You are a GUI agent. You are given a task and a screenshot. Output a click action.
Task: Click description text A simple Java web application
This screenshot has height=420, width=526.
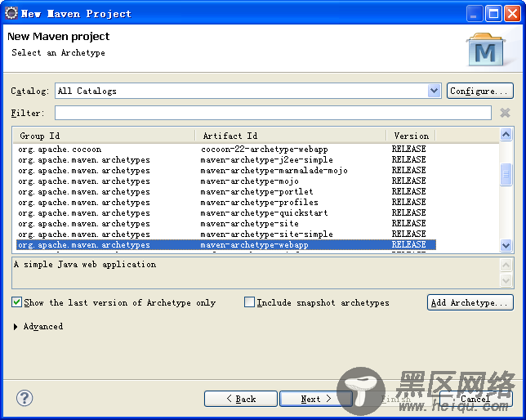(85, 265)
